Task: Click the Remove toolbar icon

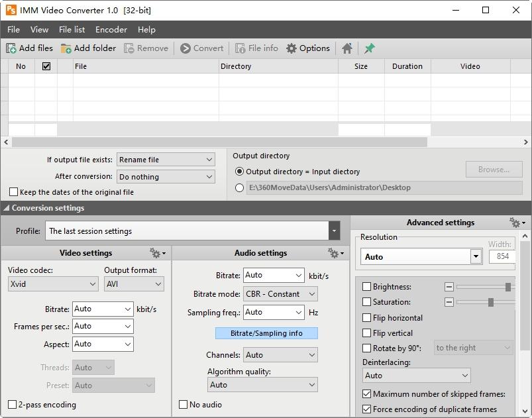Action: point(129,48)
